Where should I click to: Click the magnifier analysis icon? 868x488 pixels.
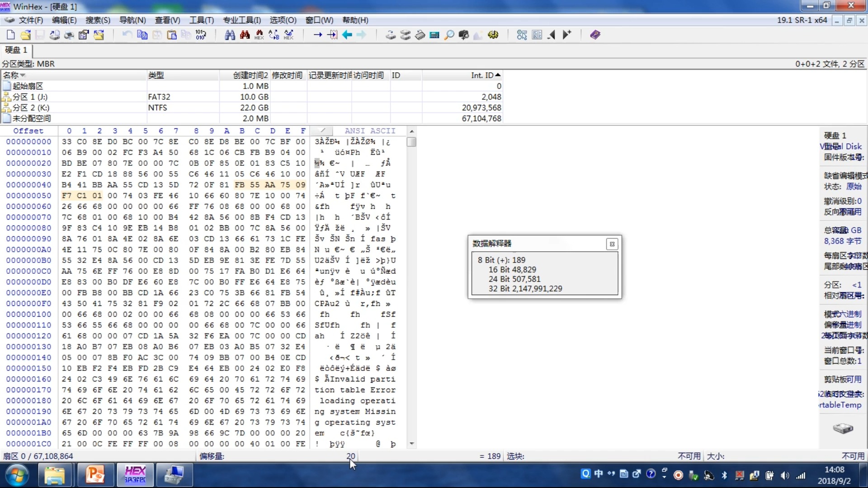click(449, 35)
